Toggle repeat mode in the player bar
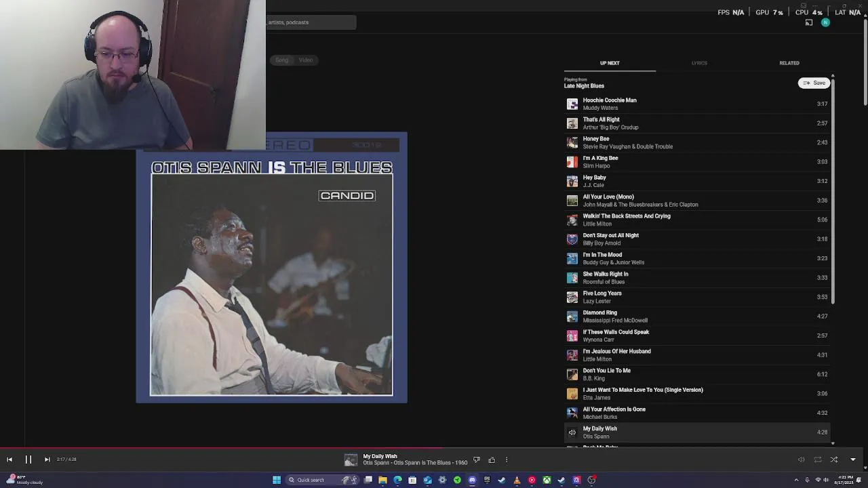Image resolution: width=868 pixels, height=488 pixels. (818, 460)
